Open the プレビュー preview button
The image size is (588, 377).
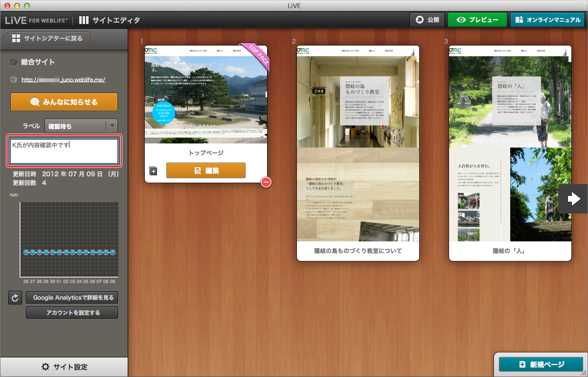coord(477,20)
